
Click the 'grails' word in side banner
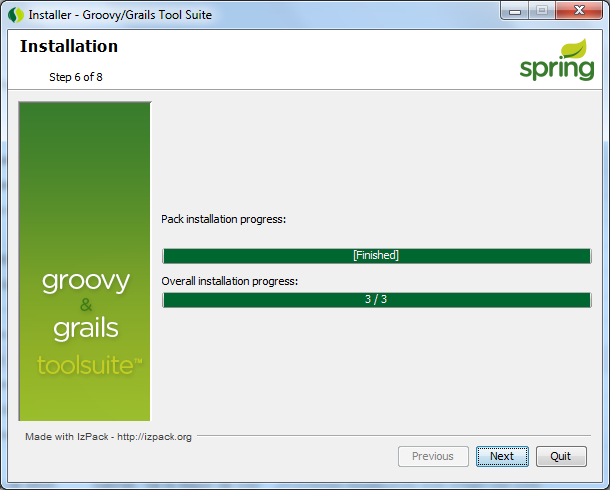(85, 328)
